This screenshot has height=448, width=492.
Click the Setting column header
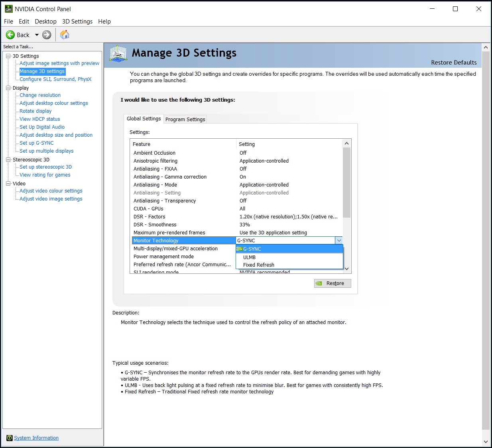coord(289,144)
